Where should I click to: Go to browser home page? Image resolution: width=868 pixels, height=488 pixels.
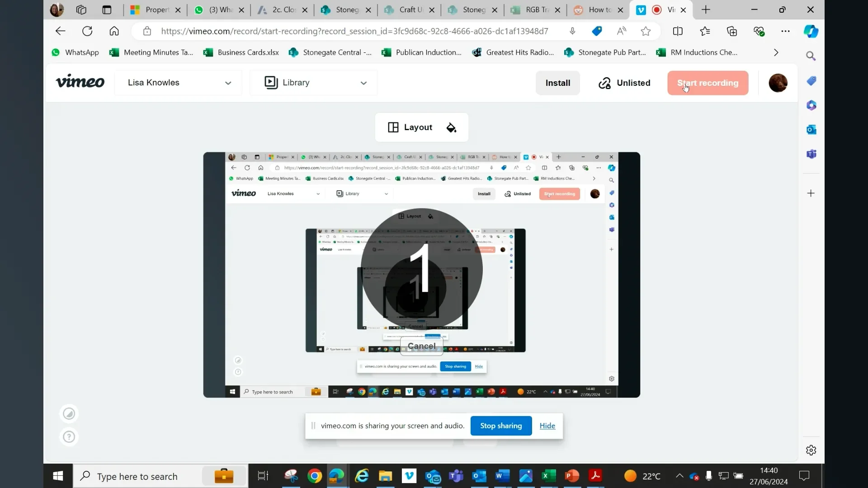(114, 31)
